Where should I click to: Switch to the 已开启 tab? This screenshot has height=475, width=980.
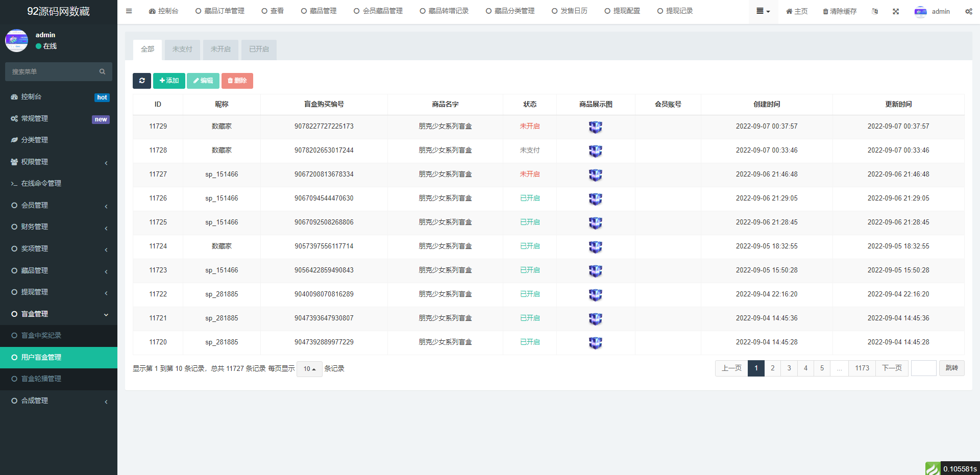click(259, 49)
